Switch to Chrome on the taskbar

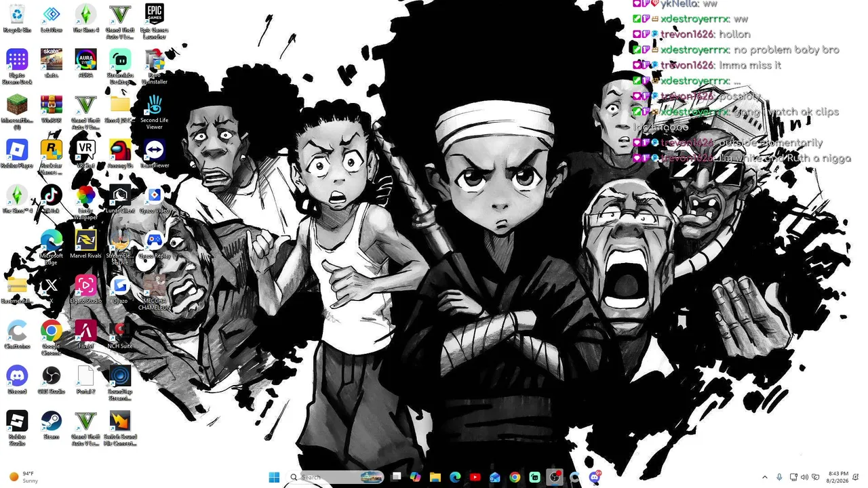[x=515, y=477]
